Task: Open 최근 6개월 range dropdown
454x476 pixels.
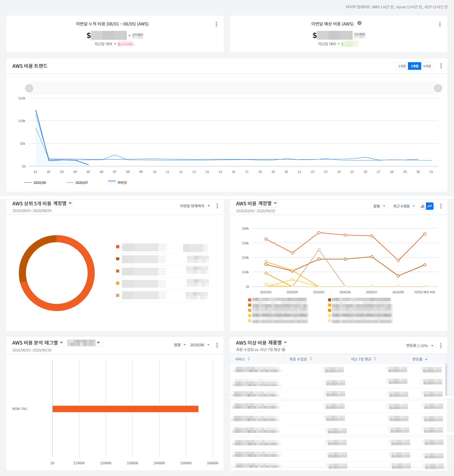Action: point(404,206)
